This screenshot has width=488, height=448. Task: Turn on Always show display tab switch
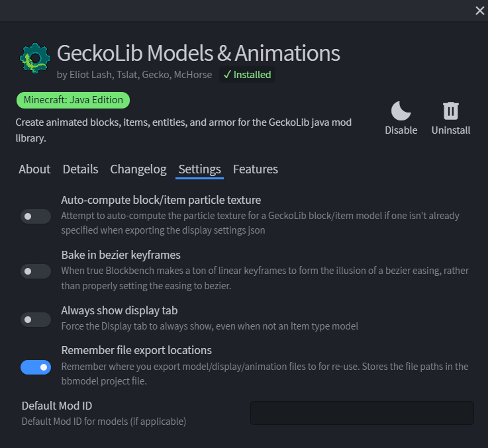point(36,320)
